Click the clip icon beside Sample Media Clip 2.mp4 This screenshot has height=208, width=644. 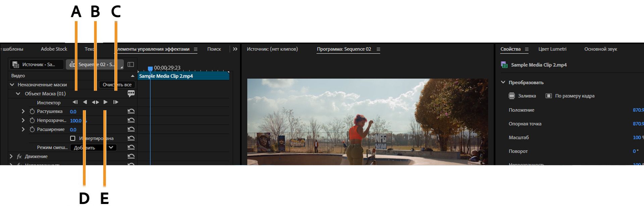click(x=504, y=65)
